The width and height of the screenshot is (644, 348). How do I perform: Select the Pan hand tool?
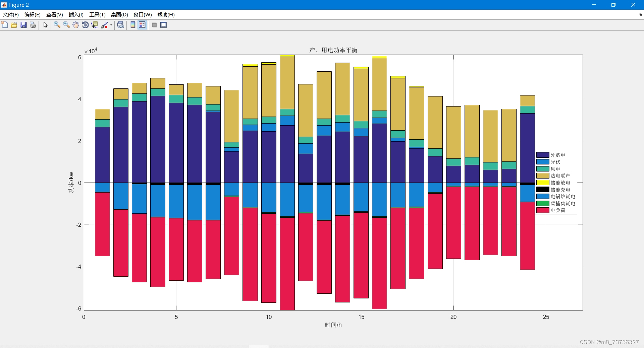(x=76, y=25)
